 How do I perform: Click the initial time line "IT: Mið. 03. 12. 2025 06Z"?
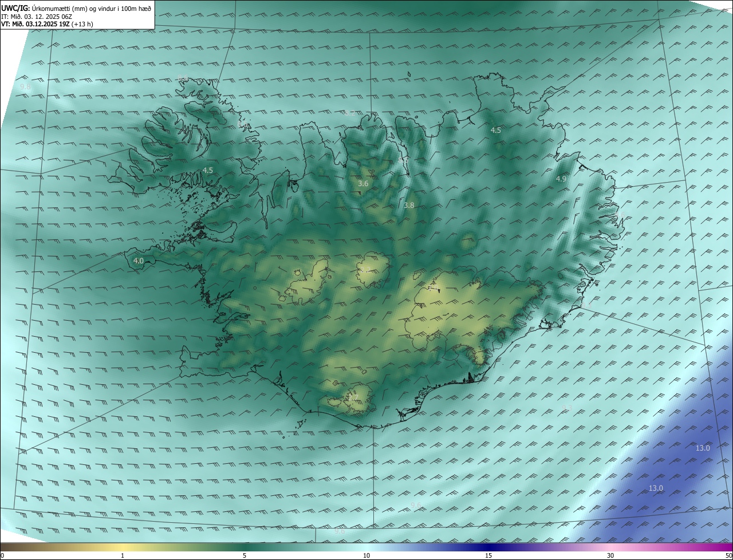(x=37, y=17)
